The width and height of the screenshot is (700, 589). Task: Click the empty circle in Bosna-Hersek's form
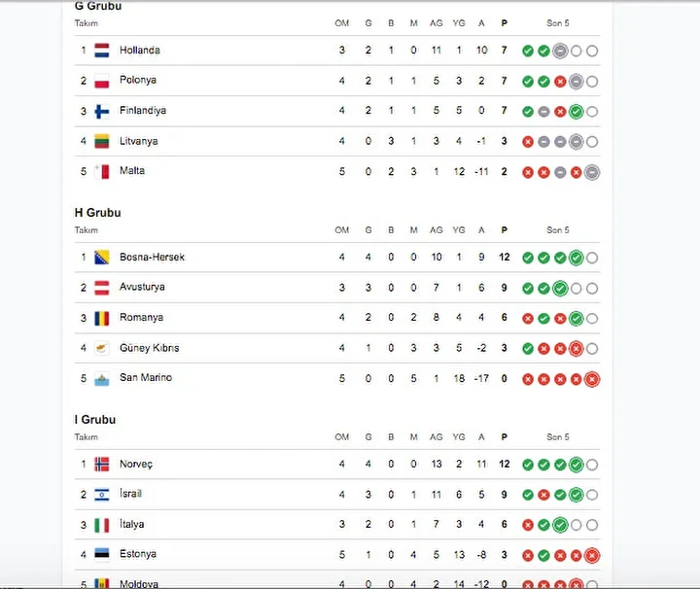click(592, 258)
